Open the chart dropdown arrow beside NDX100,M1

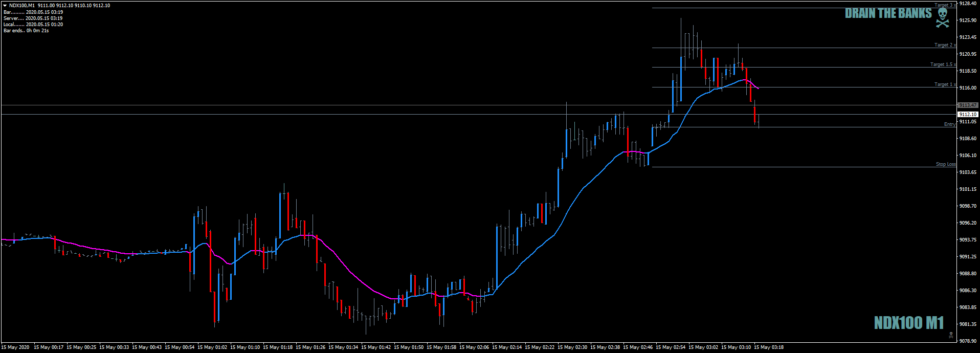(5, 6)
